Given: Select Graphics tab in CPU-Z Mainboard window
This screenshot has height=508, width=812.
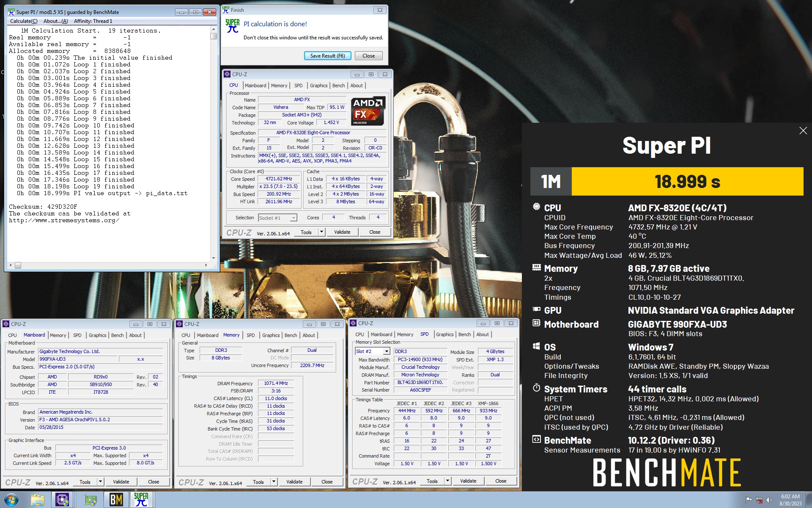Looking at the screenshot, I should click(97, 335).
